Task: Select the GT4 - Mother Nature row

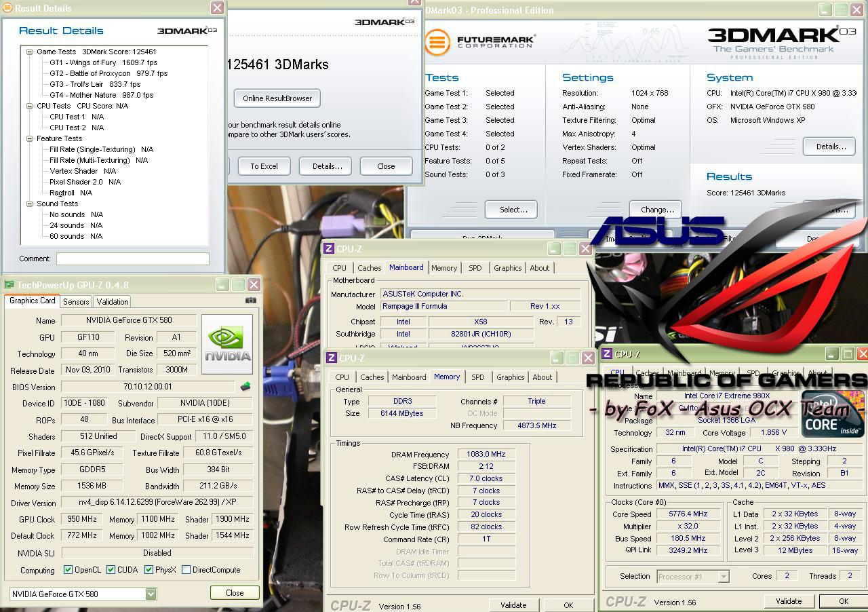Action: click(x=101, y=95)
